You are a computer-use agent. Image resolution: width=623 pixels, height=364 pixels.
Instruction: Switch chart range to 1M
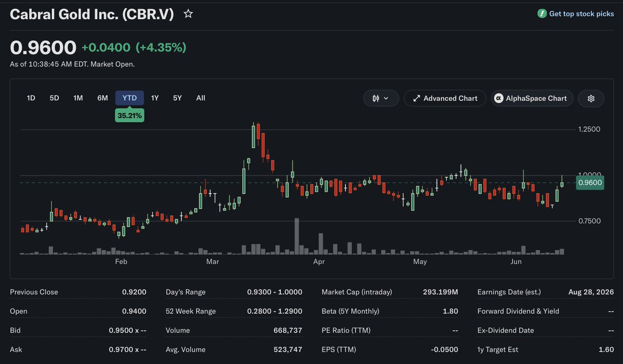(x=78, y=98)
